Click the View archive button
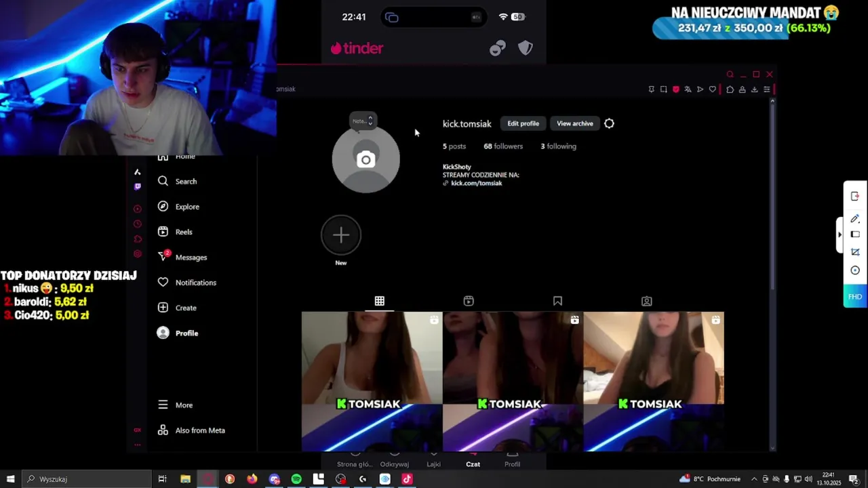868x488 pixels. pyautogui.click(x=574, y=123)
